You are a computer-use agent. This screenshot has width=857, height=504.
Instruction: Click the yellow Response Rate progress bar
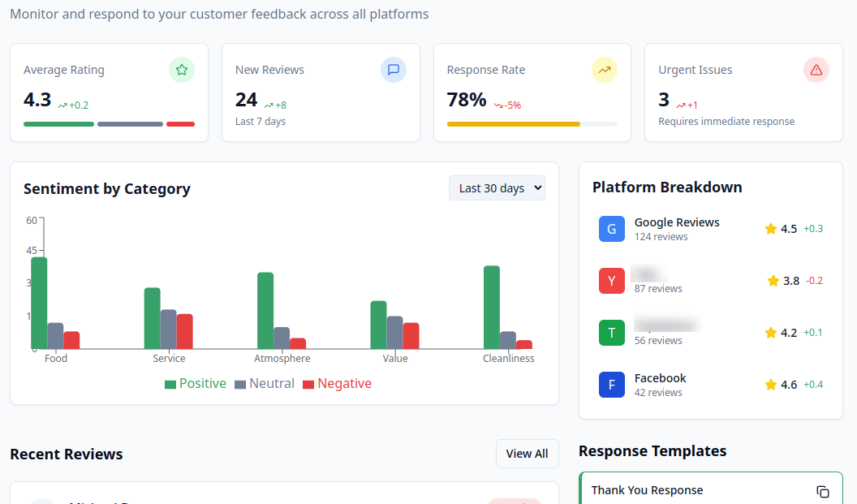514,124
